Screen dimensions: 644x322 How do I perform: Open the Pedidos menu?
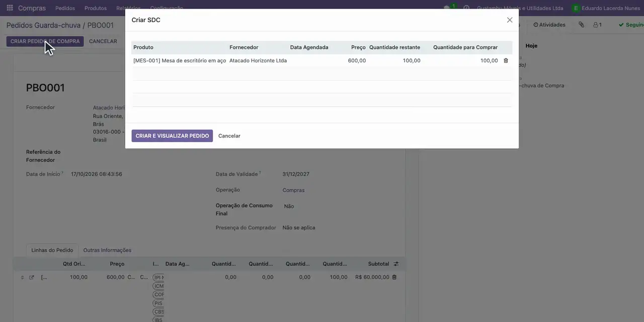pos(65,8)
